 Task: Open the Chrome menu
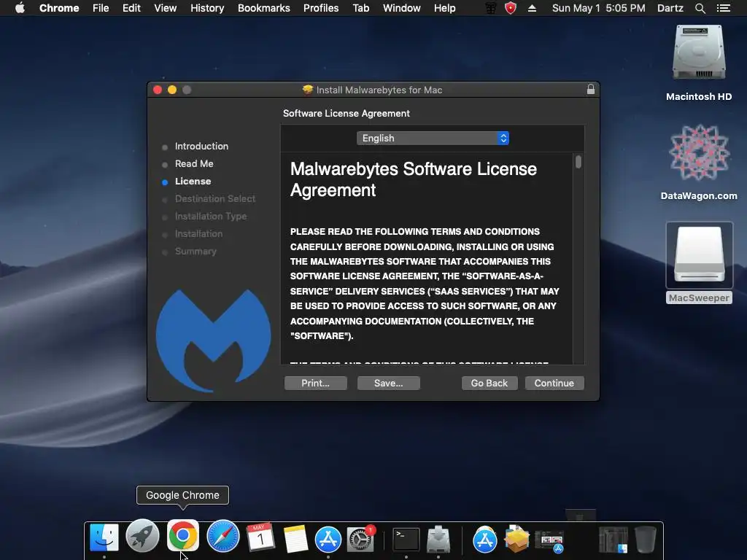tap(59, 8)
